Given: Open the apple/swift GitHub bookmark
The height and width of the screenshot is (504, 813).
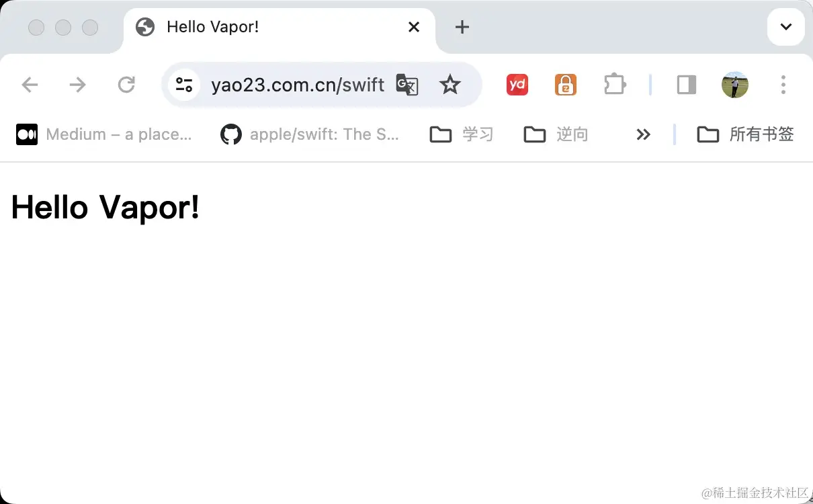Looking at the screenshot, I should click(x=310, y=134).
